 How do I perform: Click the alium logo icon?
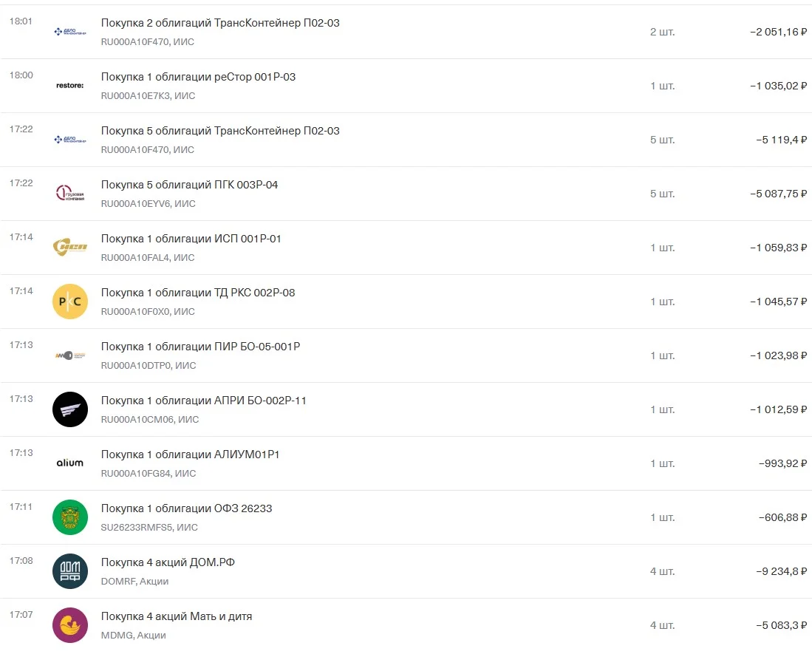[70, 463]
